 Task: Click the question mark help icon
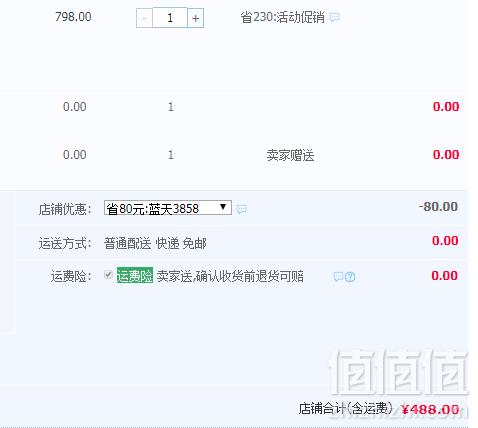pos(350,277)
